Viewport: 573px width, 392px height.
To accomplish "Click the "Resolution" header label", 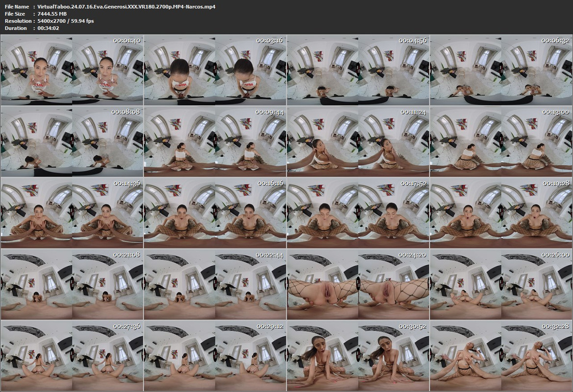I will click(18, 21).
